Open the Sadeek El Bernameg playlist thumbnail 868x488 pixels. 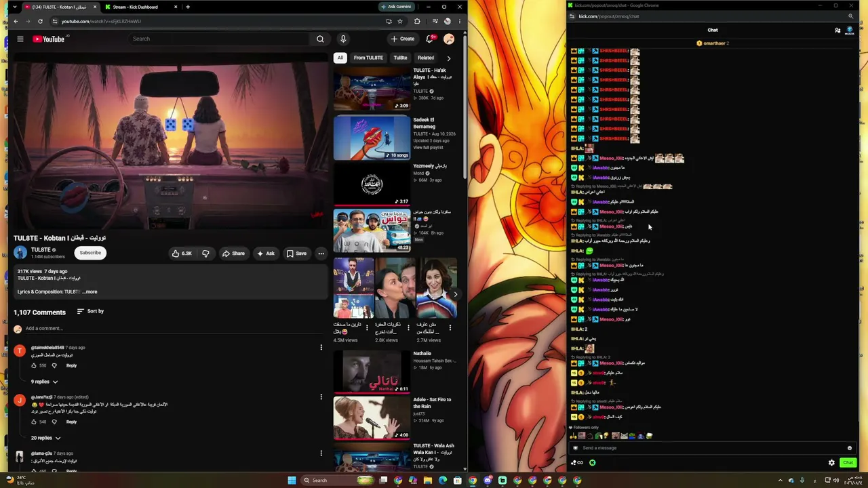point(372,138)
